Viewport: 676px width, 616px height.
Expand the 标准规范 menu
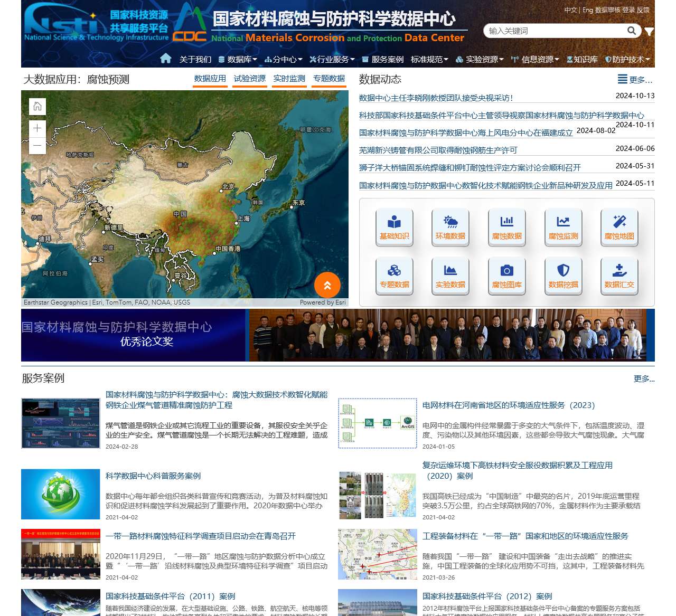(429, 59)
